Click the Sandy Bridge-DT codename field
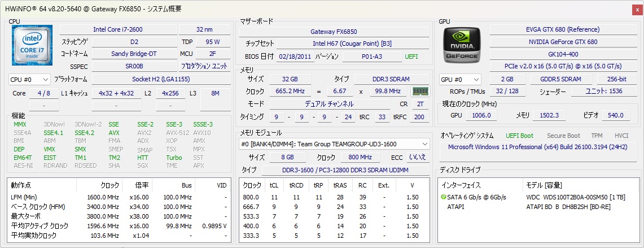 [x=134, y=54]
